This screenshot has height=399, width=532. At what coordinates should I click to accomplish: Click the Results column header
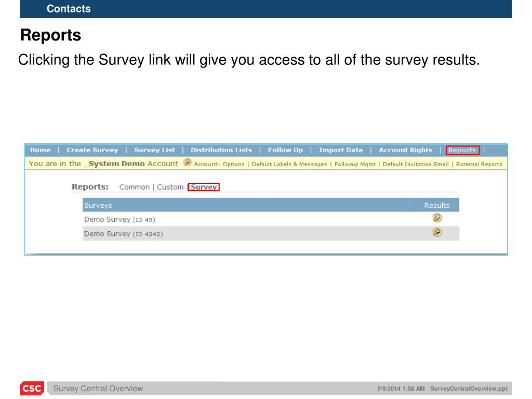point(436,205)
